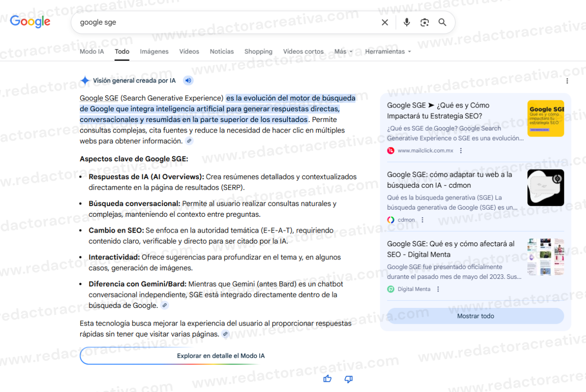Start voice search with microphone icon
586x392 pixels.
pyautogui.click(x=407, y=22)
